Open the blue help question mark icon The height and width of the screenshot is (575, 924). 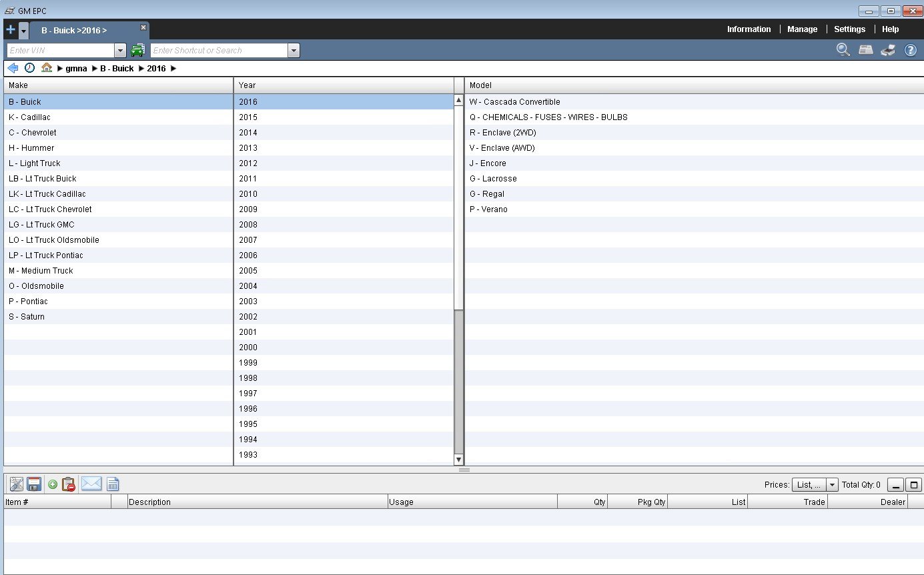pyautogui.click(x=910, y=50)
